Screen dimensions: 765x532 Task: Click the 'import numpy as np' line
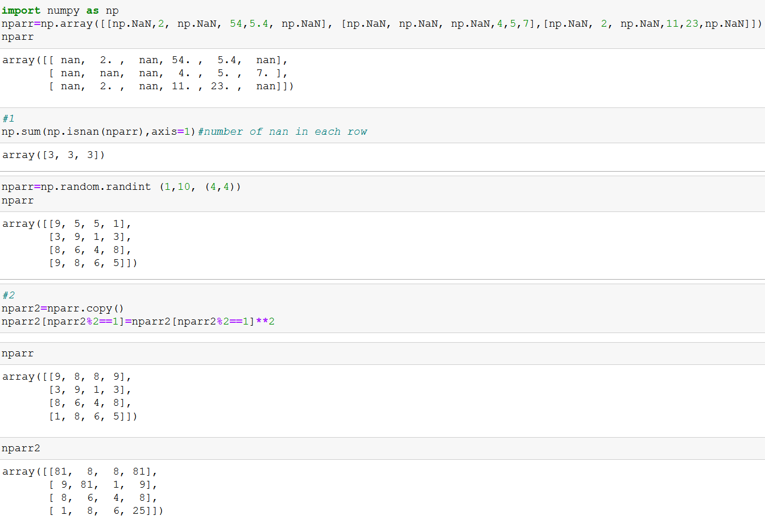pos(60,11)
